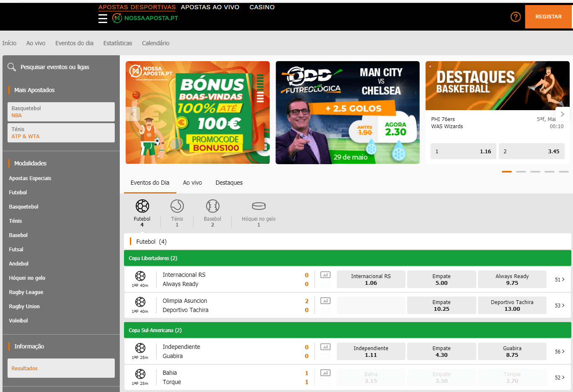The width and height of the screenshot is (573, 392).
Task: Open Bónus Boas-Vindas 100€ banner
Action: pos(198,112)
